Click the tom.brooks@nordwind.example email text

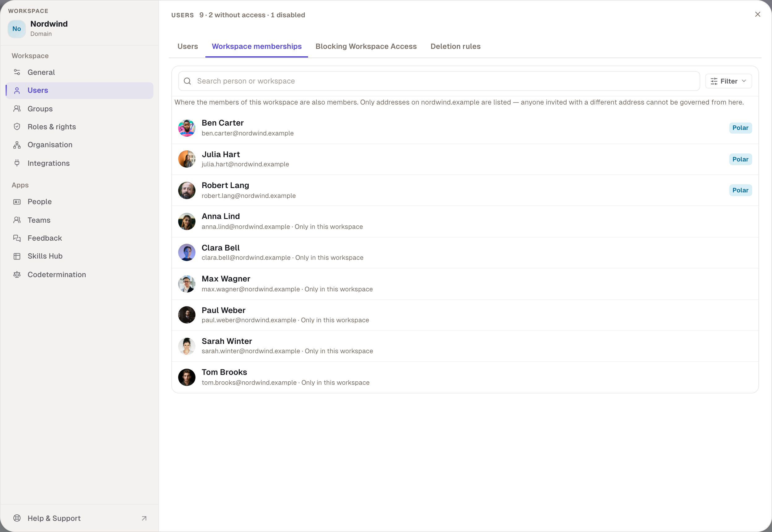(249, 383)
